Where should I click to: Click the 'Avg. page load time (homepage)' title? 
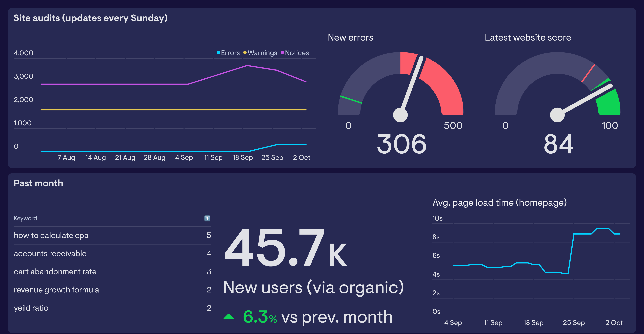(499, 203)
